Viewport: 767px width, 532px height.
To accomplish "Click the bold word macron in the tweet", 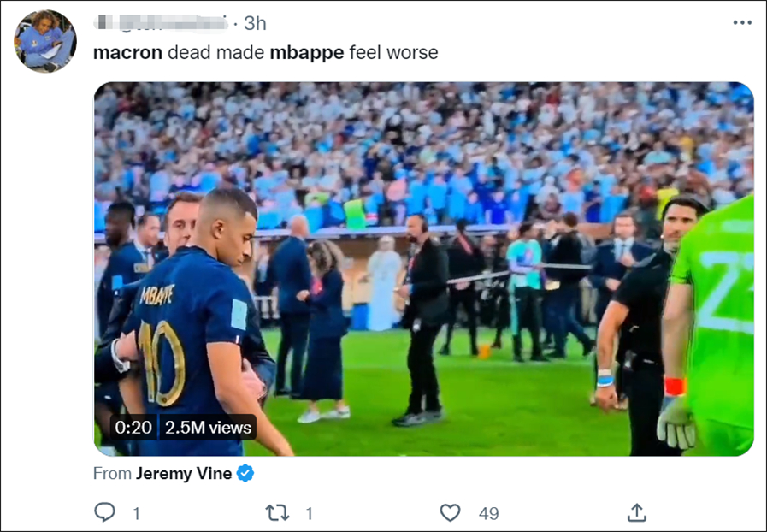I will point(127,52).
